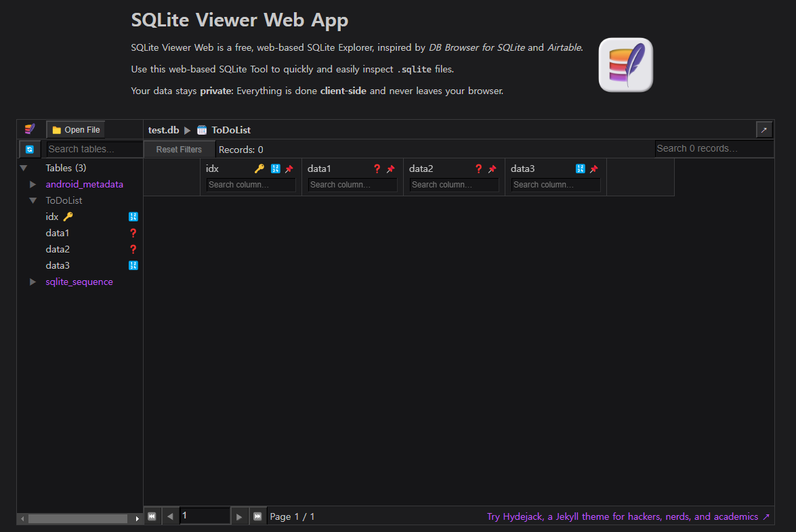Screen dimensions: 796x532
Task: Pin the idx column
Action: point(289,169)
